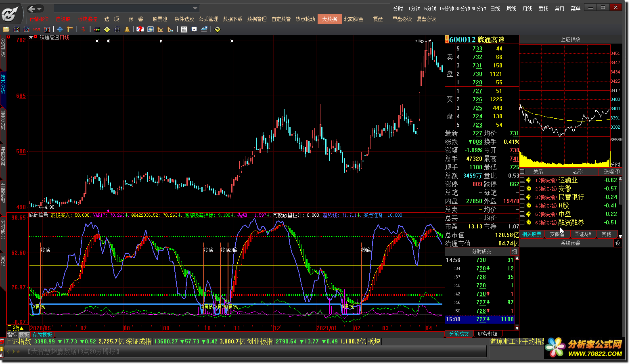
Task: Click the red question-mark chart icon
Action: click(x=140, y=29)
